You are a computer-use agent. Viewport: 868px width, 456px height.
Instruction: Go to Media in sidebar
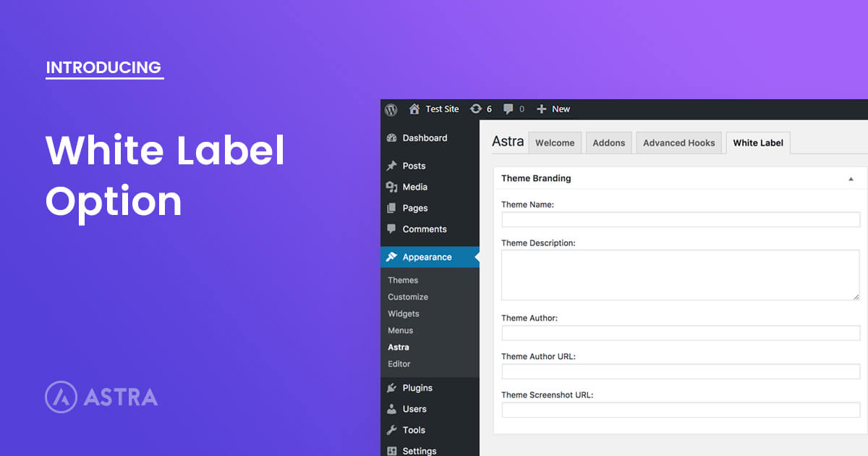click(x=415, y=187)
